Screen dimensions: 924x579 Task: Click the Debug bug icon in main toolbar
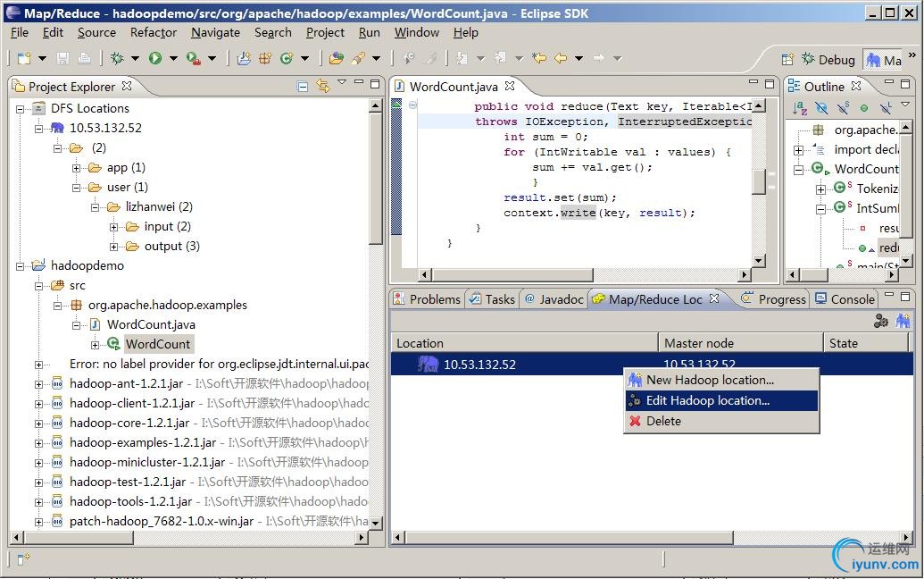pos(117,58)
